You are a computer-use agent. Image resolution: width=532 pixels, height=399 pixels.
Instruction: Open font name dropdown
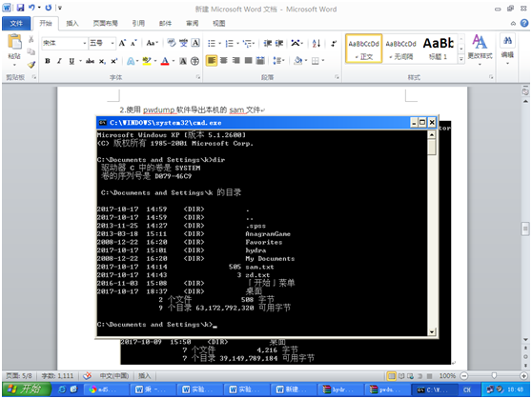(85, 43)
